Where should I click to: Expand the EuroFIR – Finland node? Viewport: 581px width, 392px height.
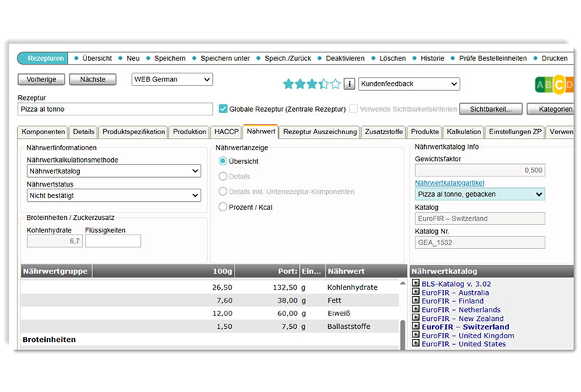(x=415, y=300)
